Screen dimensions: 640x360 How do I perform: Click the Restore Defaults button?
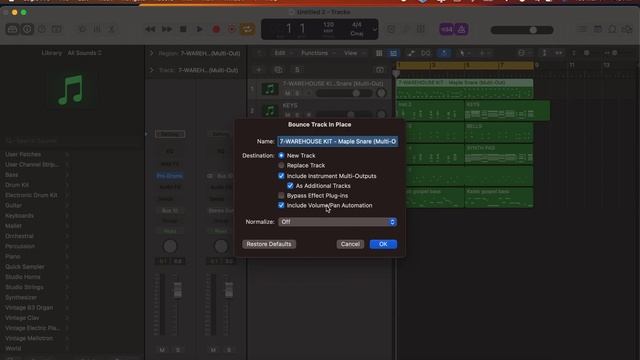(269, 244)
